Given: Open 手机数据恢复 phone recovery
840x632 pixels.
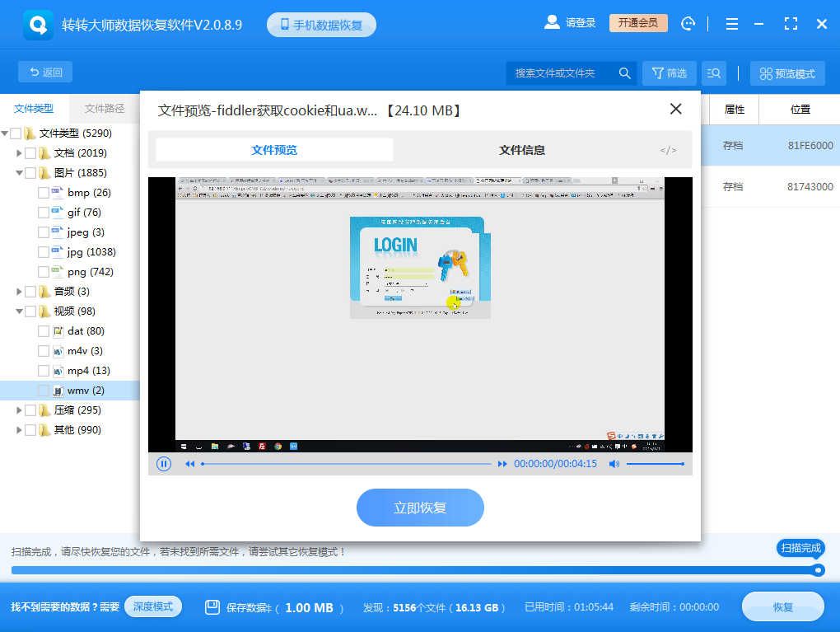Looking at the screenshot, I should pyautogui.click(x=321, y=24).
